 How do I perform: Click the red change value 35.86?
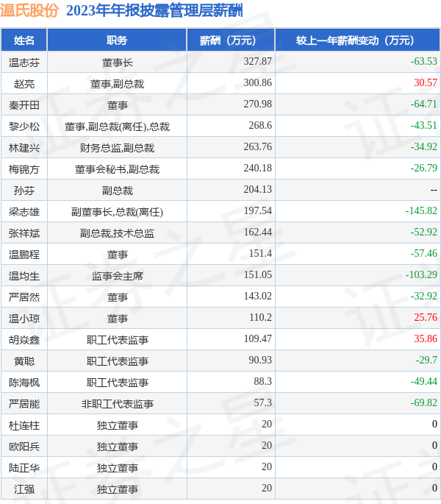point(425,339)
